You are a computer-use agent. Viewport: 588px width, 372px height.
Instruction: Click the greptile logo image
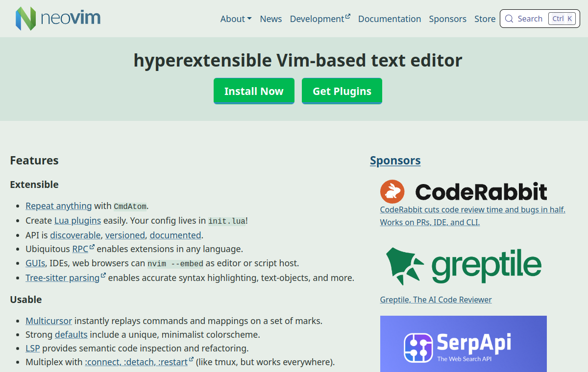point(464,266)
